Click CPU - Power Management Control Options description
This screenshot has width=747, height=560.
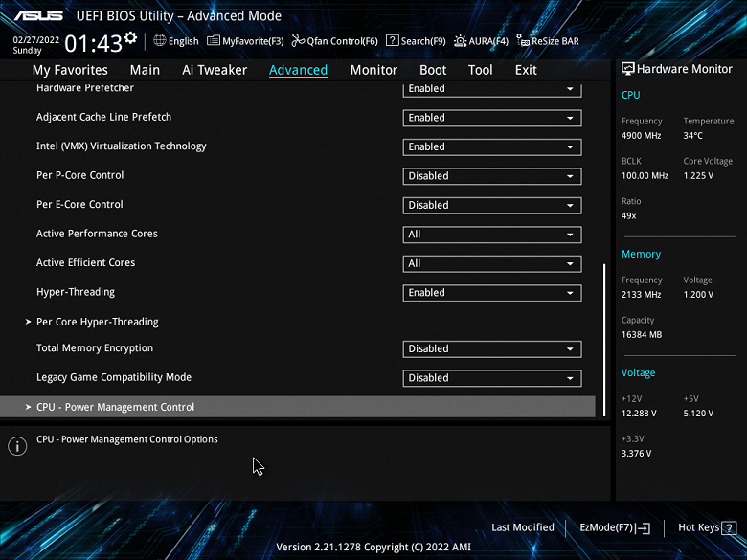tap(126, 439)
